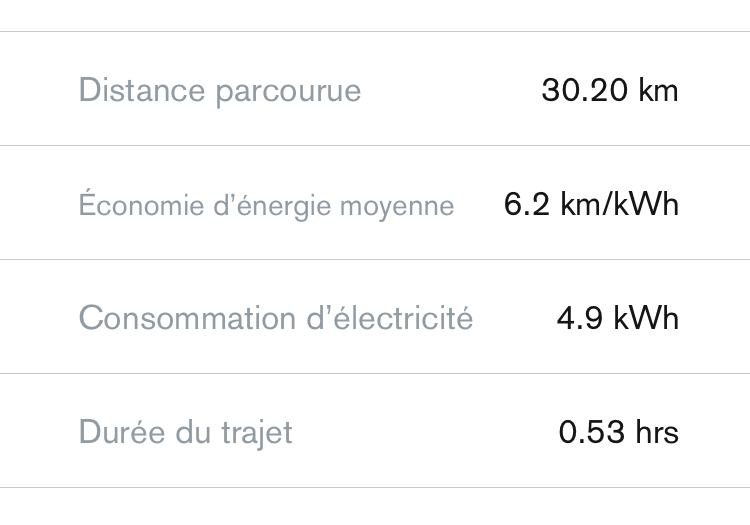Click divider between Distance and Économie rows

(375, 145)
